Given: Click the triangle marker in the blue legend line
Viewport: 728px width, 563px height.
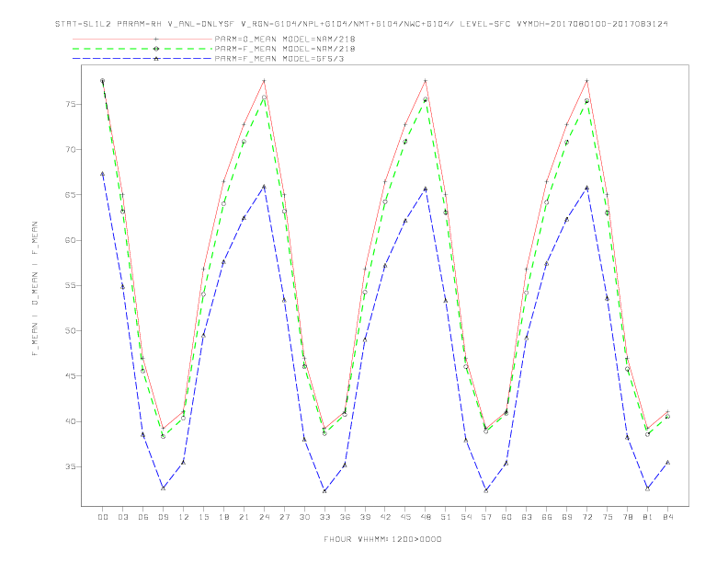Looking at the screenshot, I should click(x=156, y=59).
